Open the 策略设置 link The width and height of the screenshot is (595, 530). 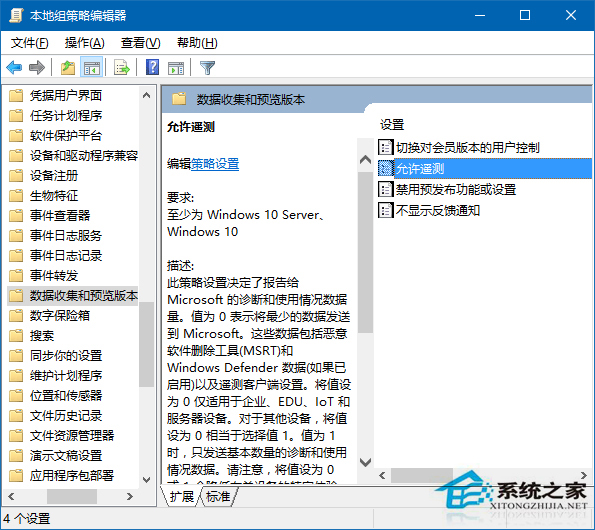(x=215, y=164)
